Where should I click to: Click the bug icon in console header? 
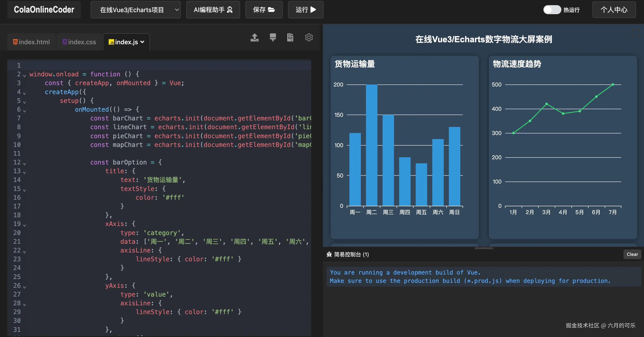point(329,255)
